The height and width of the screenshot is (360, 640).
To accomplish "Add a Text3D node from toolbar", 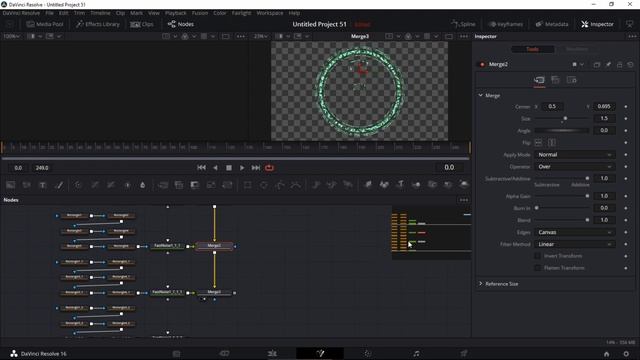I will coord(400,185).
